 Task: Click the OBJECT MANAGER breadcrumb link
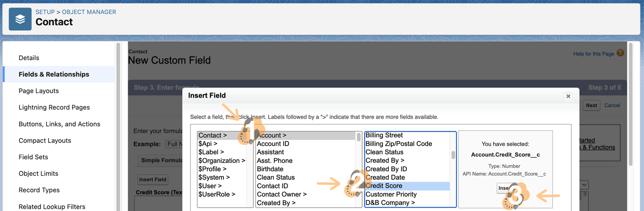pos(89,12)
